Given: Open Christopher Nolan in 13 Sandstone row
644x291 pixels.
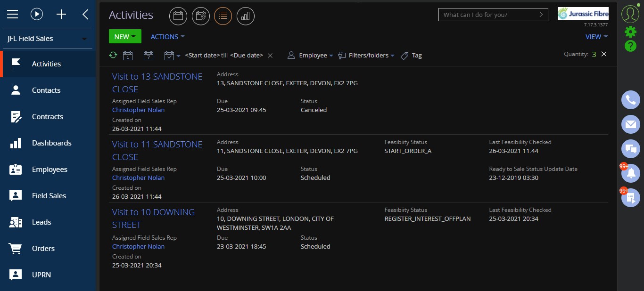Looking at the screenshot, I should (138, 110).
